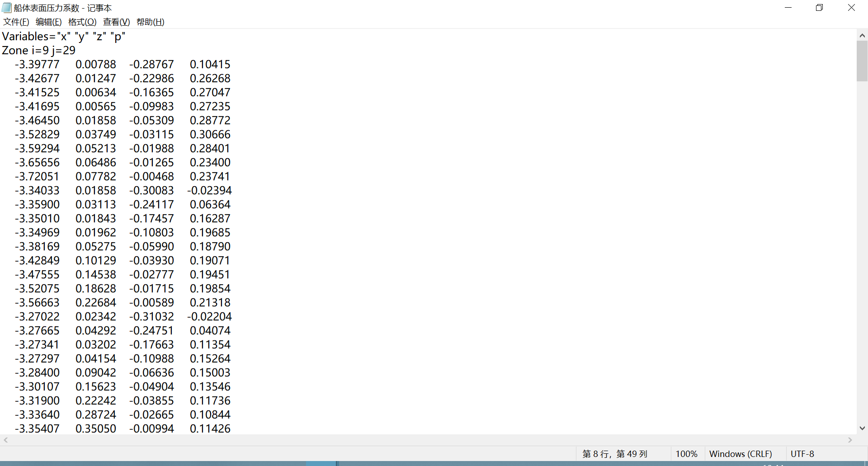Open the 文件(F) menu
The image size is (868, 466).
pyautogui.click(x=16, y=22)
